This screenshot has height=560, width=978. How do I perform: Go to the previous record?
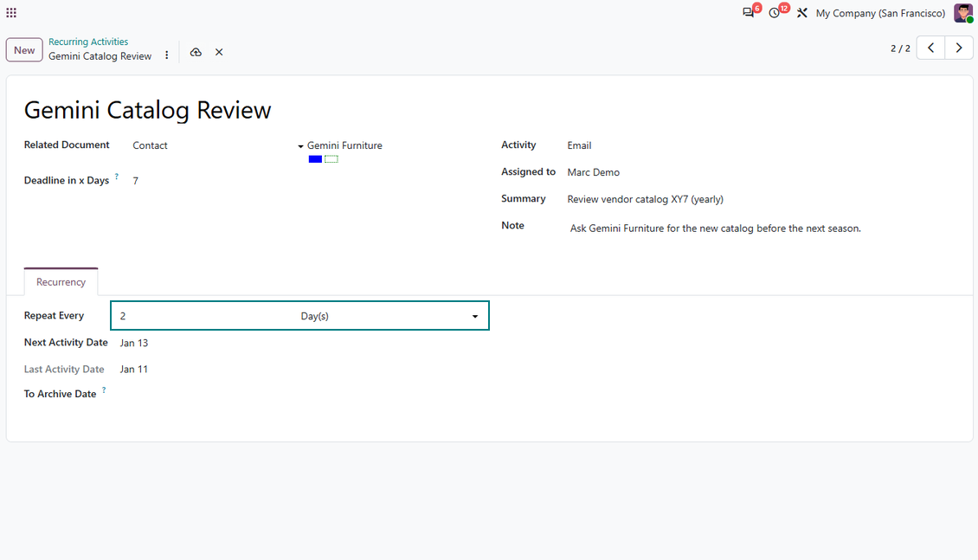coord(930,48)
